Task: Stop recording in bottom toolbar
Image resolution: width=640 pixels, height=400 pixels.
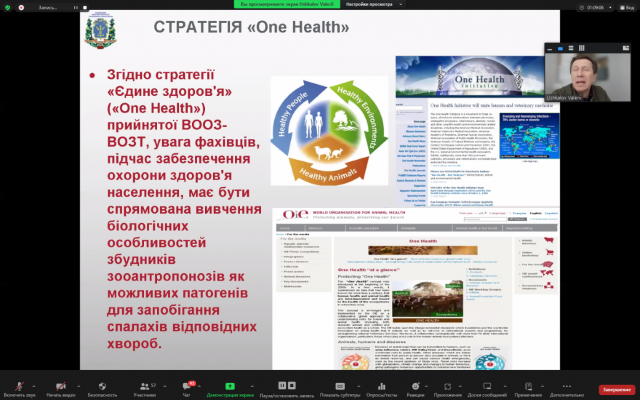Action: tap(292, 385)
